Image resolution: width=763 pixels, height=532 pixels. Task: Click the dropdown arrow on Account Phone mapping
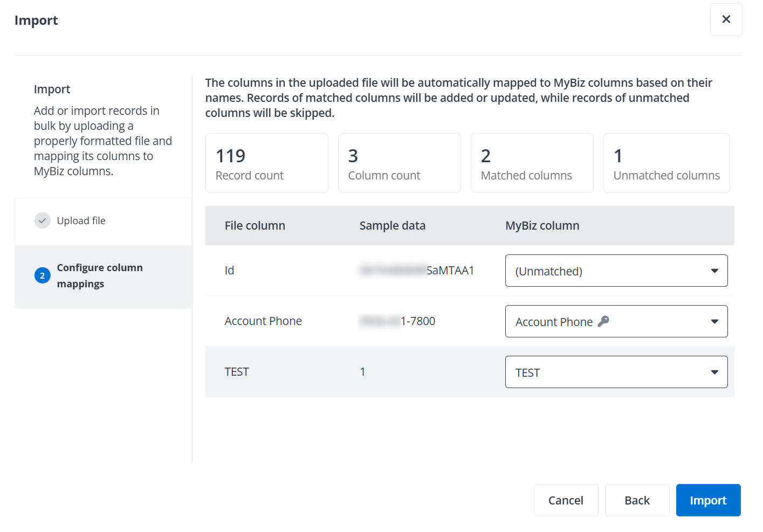715,321
